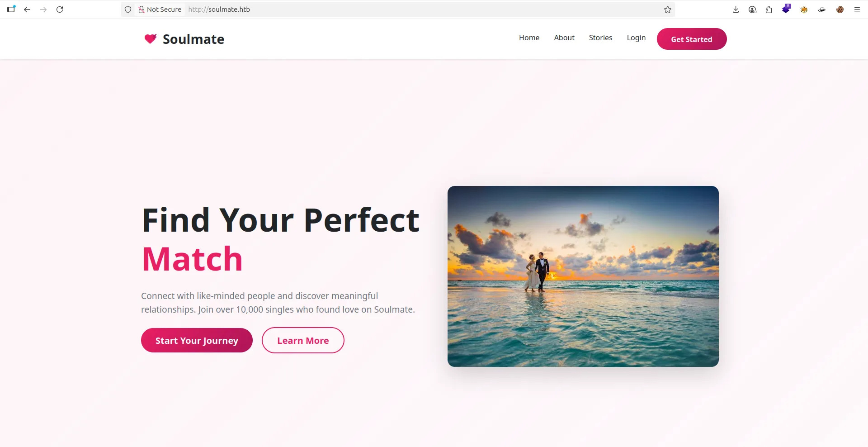This screenshot has height=447, width=868.
Task: Click the cookie extension icon
Action: click(x=840, y=10)
